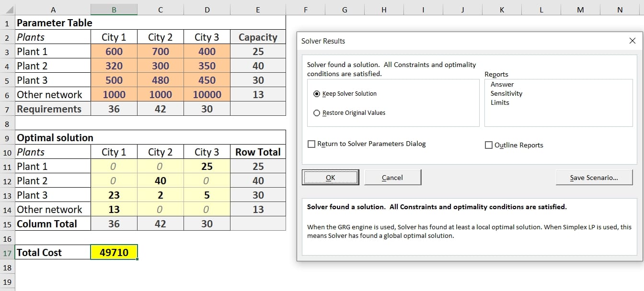This screenshot has height=291, width=644.
Task: Select Plant 1 to City 1 cost 600
Action: 114,51
